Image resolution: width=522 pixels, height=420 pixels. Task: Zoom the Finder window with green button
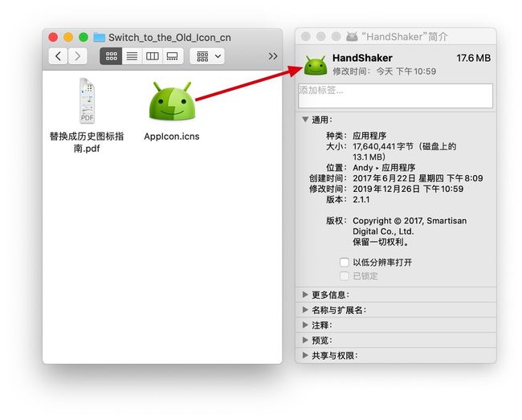click(84, 37)
